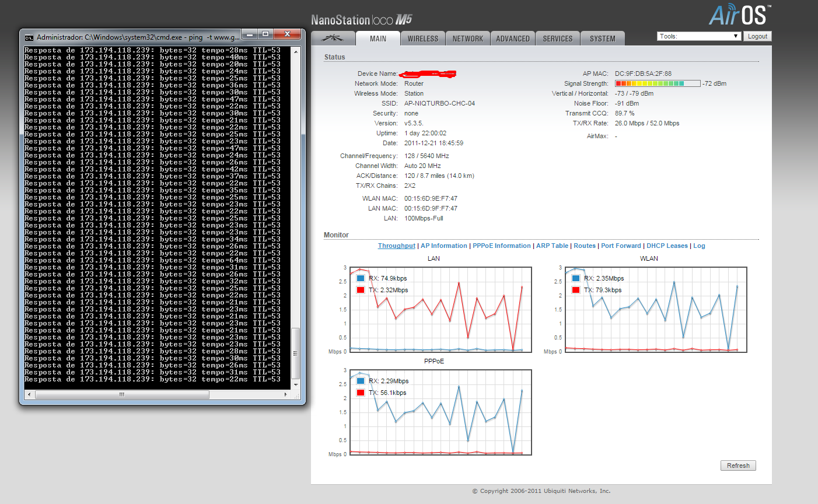Select the ADVANCED tab
818x504 pixels.
(x=512, y=38)
